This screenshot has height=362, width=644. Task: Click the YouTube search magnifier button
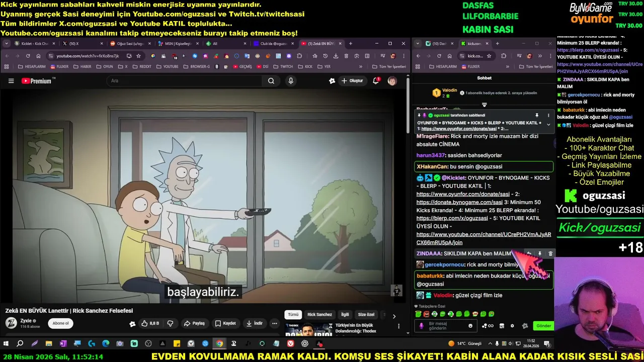tap(271, 81)
